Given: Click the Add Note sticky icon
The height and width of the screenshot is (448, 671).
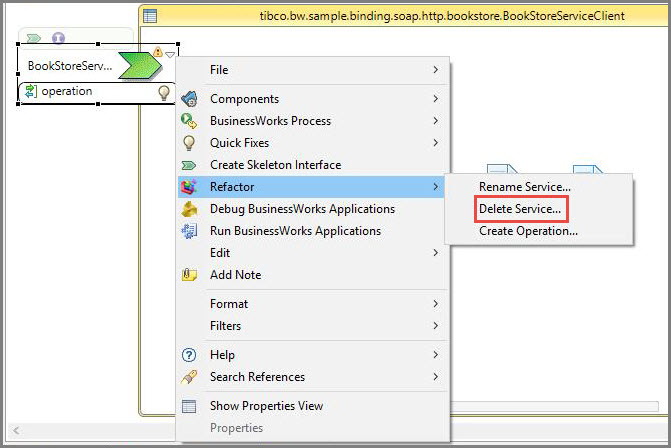Looking at the screenshot, I should [x=189, y=275].
